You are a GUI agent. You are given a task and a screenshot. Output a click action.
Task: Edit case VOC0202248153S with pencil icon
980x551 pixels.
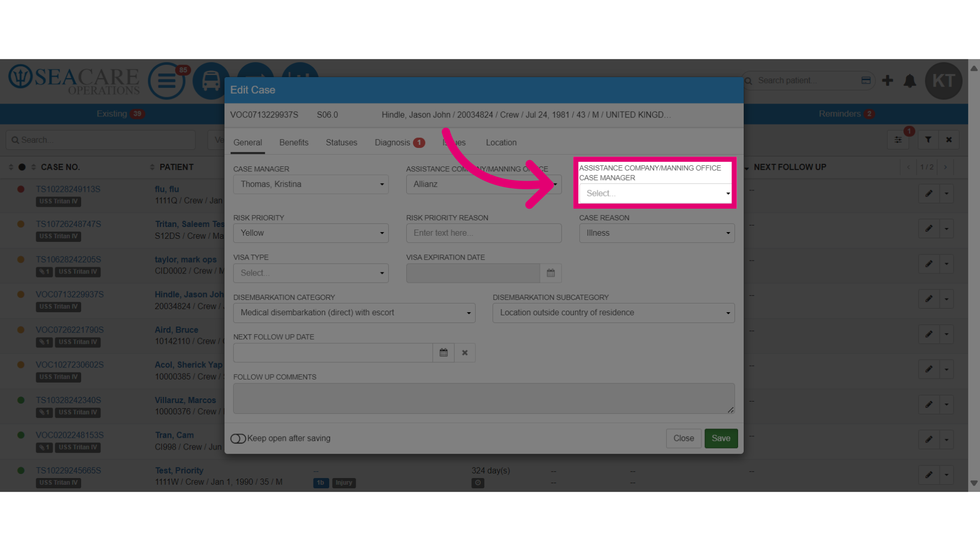929,439
